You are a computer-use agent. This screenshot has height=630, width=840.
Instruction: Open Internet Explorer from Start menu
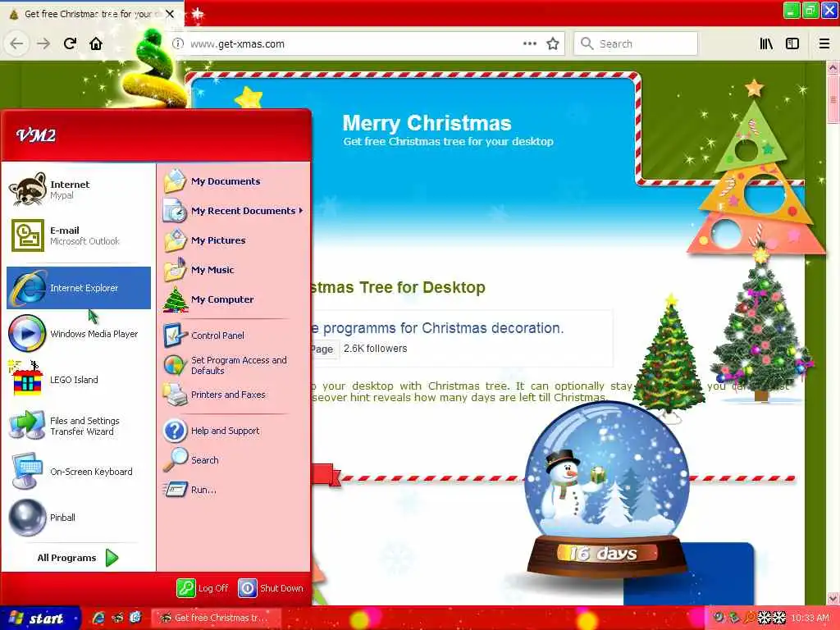coord(79,288)
